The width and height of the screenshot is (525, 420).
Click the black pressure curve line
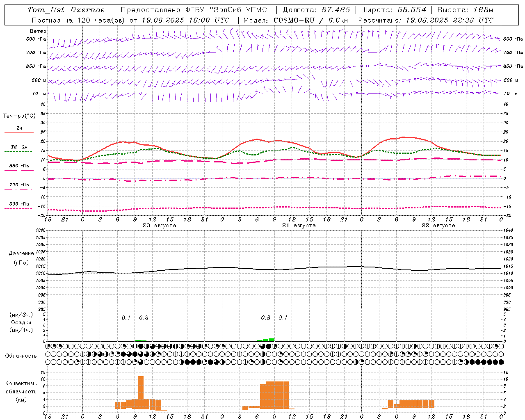point(275,269)
